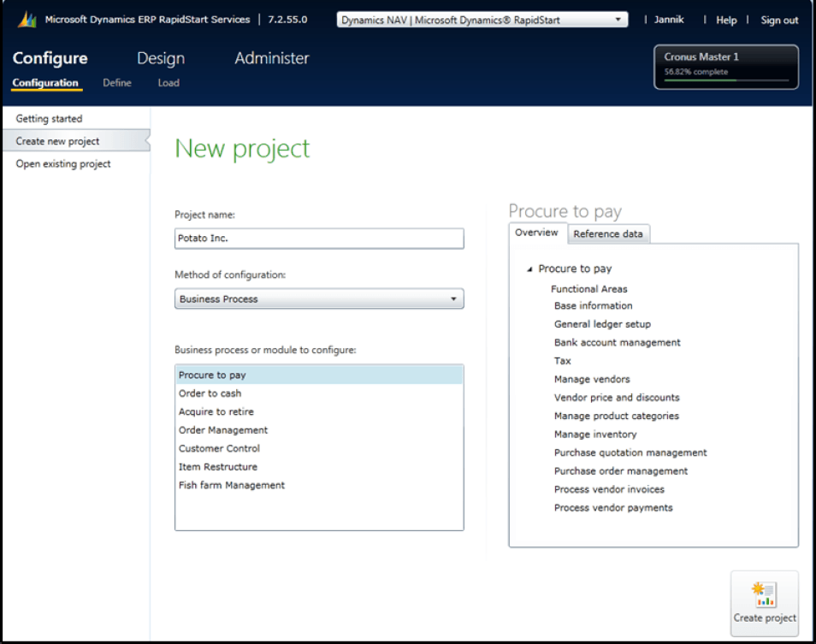Open the Dynamics NAV RapidStart dropdown
The width and height of the screenshot is (816, 644).
click(x=482, y=20)
